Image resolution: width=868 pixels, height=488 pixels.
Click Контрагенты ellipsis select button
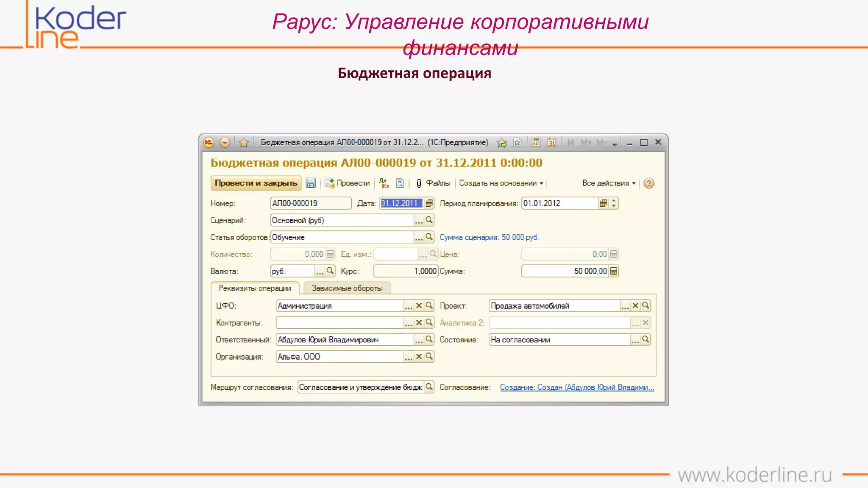(x=409, y=323)
